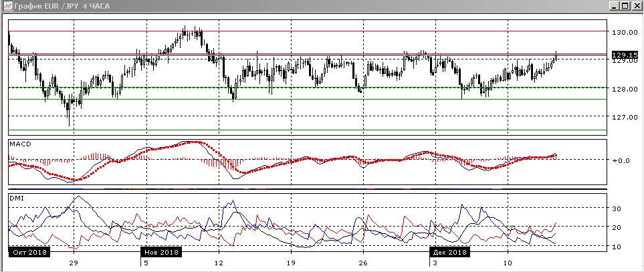Viewport: 644px width, 272px height.
Task: Click the DMI axis value 20
Action: [x=617, y=228]
